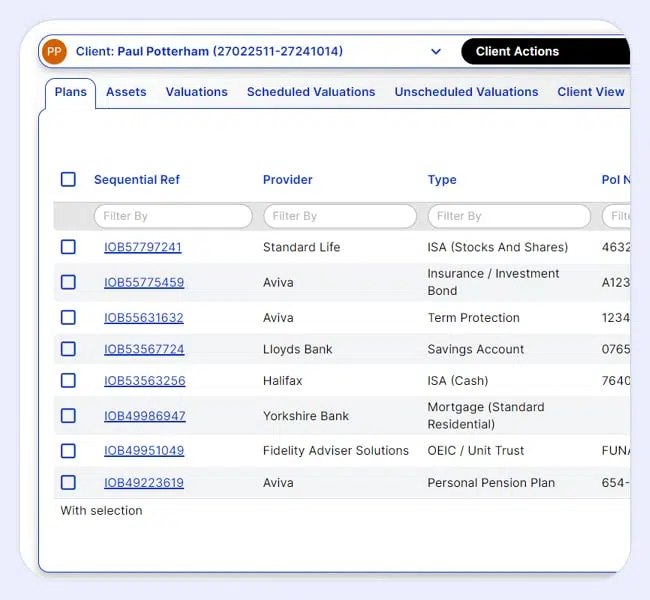Check the box for IOB49951049
The image size is (650, 600).
coord(68,451)
